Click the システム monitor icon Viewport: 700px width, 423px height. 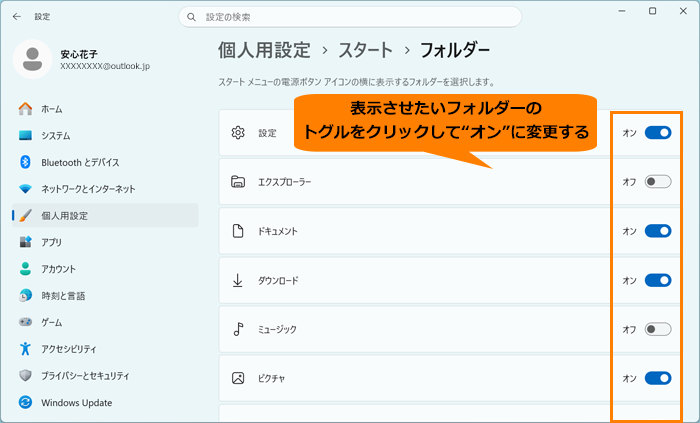coord(25,136)
